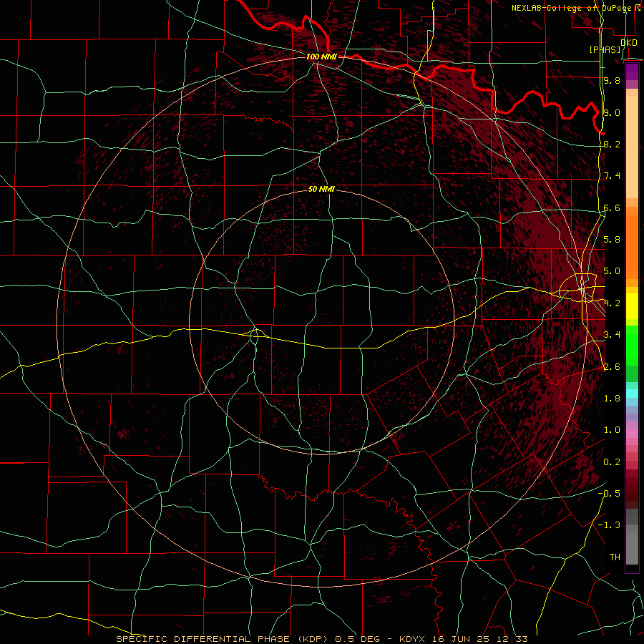Image resolution: width=644 pixels, height=644 pixels.
Task: Click the 50 NMI range ring label
Action: coord(321,189)
